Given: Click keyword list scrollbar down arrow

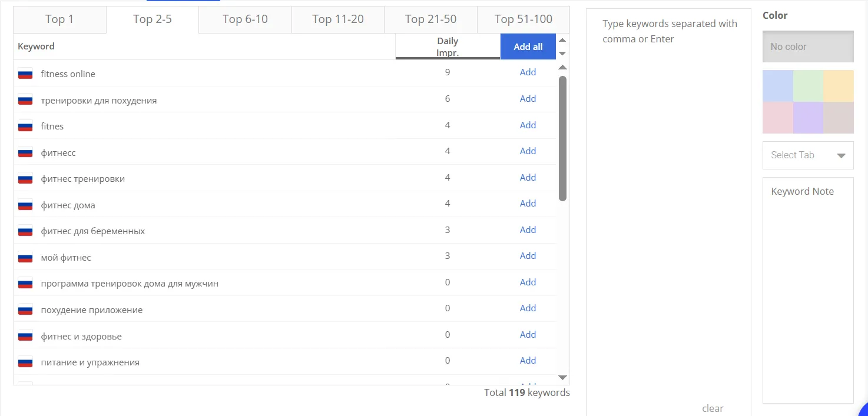Looking at the screenshot, I should [x=562, y=378].
